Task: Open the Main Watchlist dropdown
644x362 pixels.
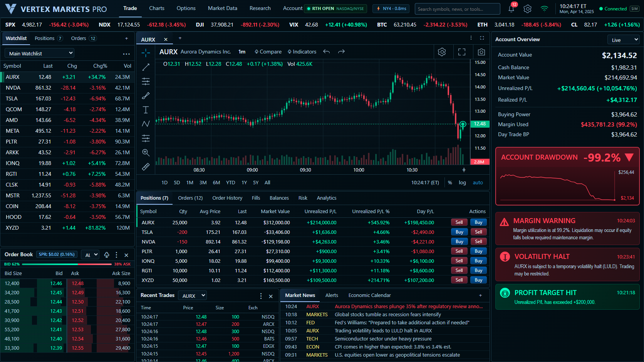Action: (39, 53)
